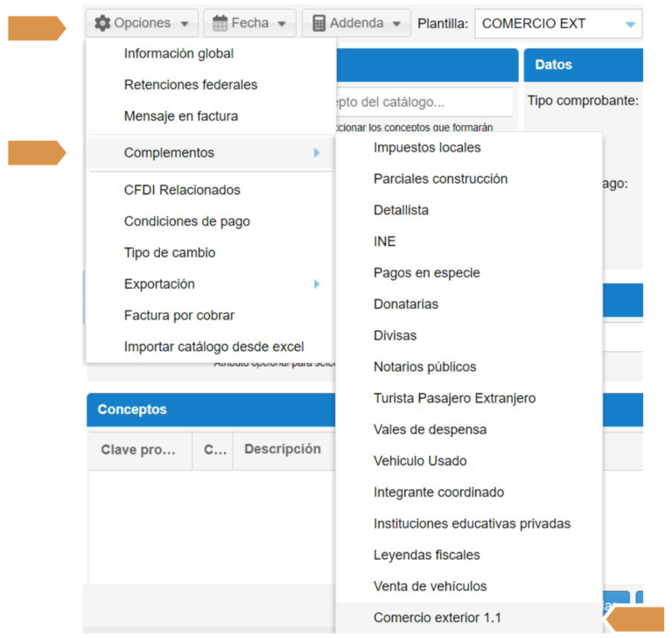Choose Retenciones federales option
The image size is (672, 638).
[x=191, y=85]
